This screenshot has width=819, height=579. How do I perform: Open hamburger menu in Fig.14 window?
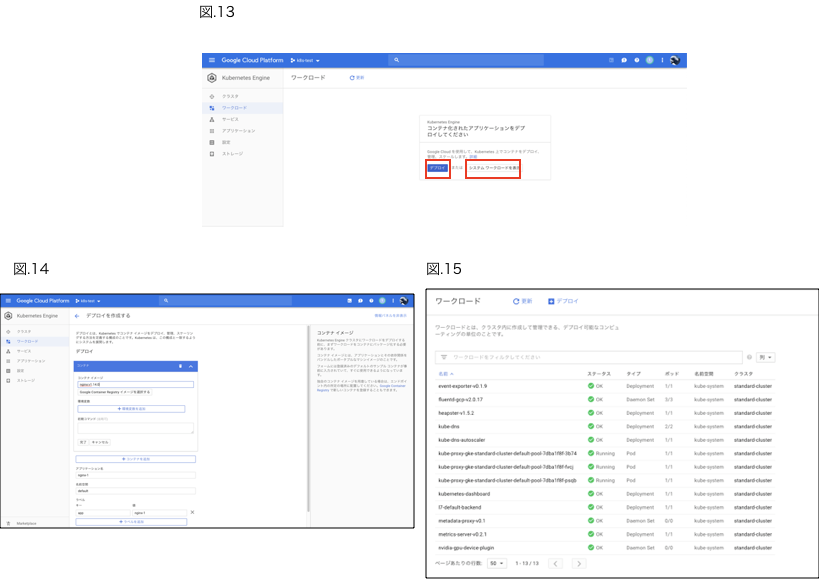(x=8, y=301)
